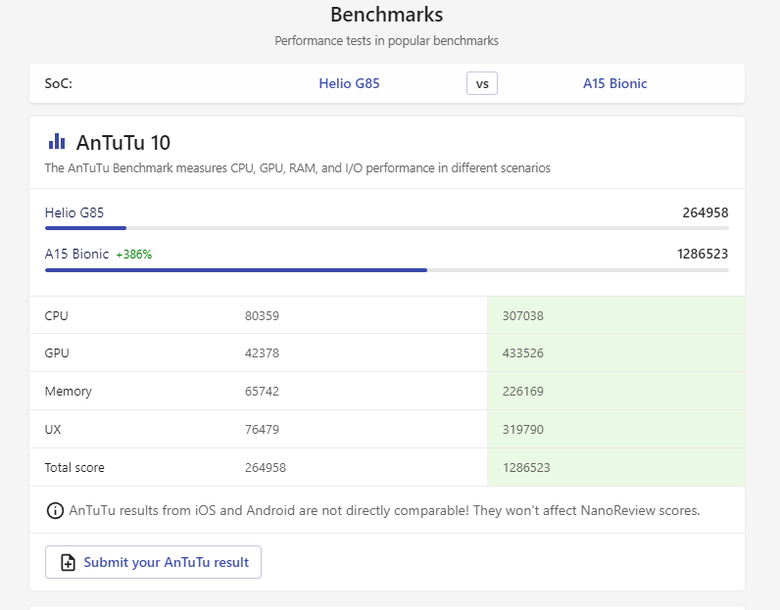
Task: Click the document-plus icon in Submit button
Action: pyautogui.click(x=68, y=562)
